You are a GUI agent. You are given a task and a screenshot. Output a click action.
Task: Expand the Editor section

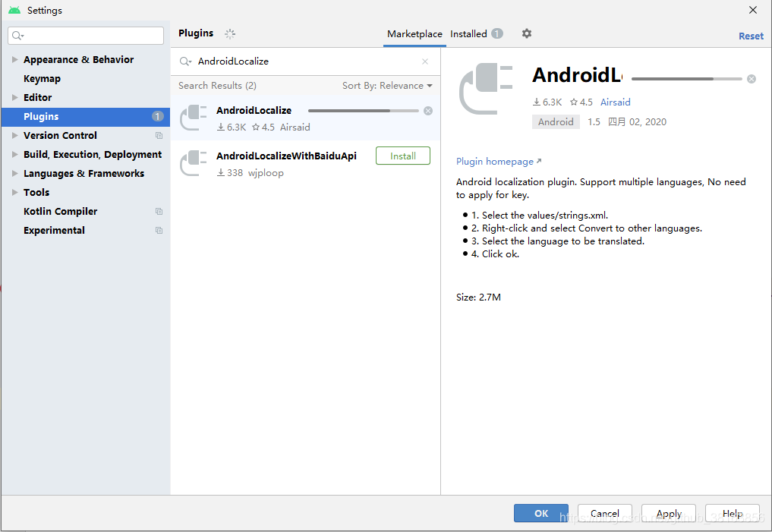14,97
